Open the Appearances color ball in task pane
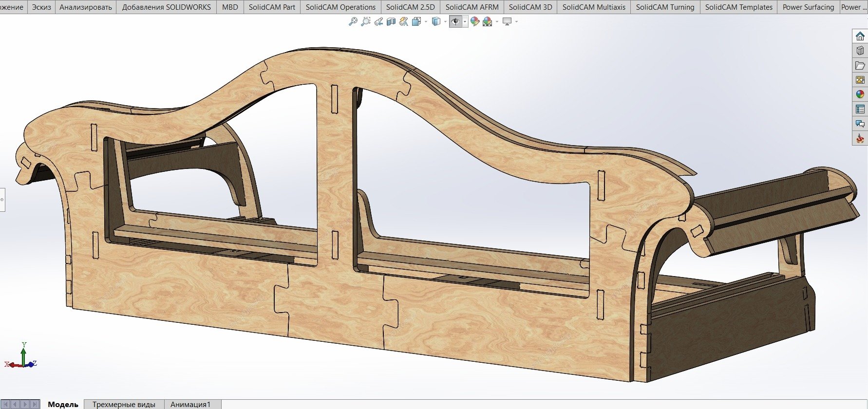Viewport: 868px width, 409px height. (860, 94)
